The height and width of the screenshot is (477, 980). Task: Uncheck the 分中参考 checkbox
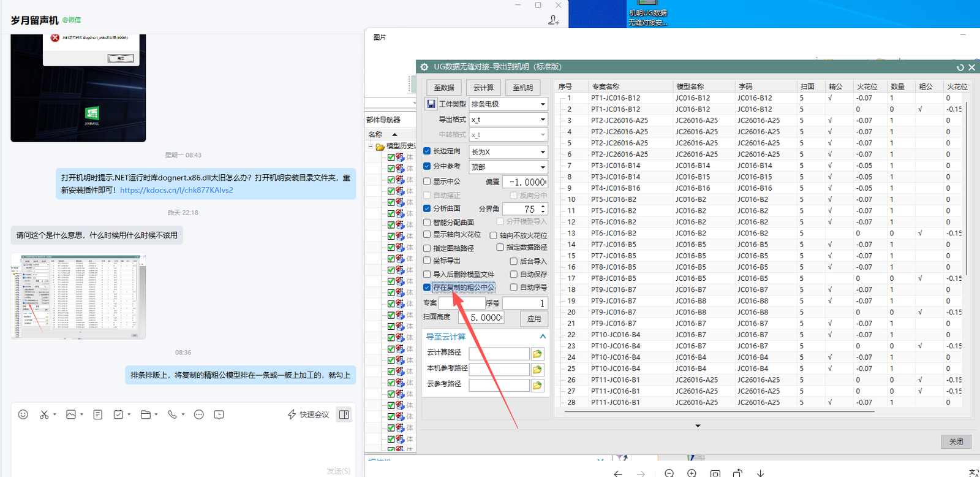click(x=427, y=166)
